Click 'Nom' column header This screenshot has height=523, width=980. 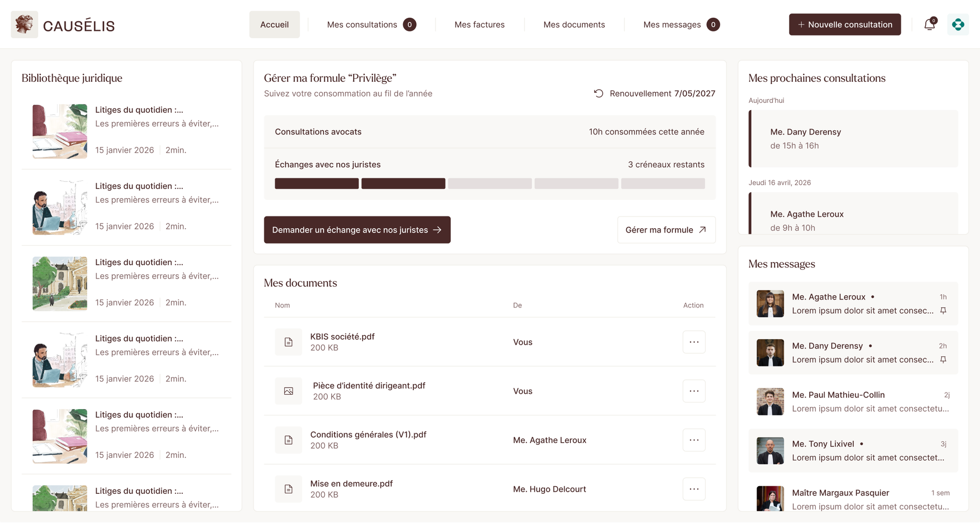(x=282, y=305)
